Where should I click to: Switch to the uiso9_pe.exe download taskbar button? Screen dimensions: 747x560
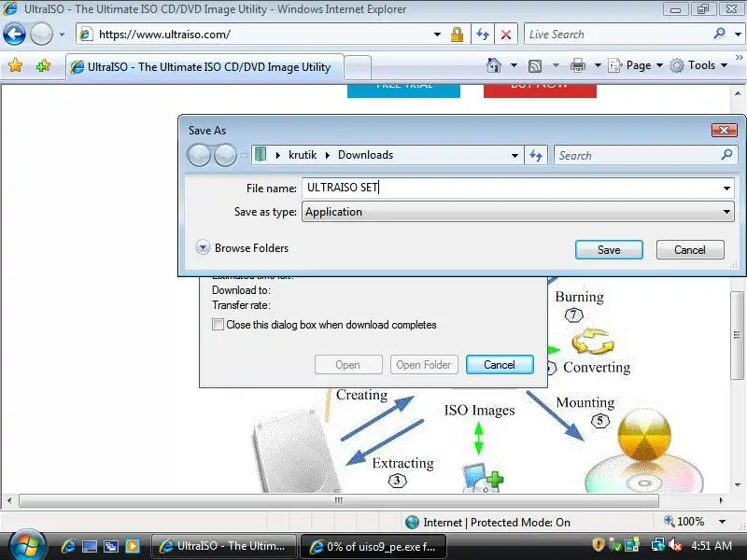[x=373, y=546]
